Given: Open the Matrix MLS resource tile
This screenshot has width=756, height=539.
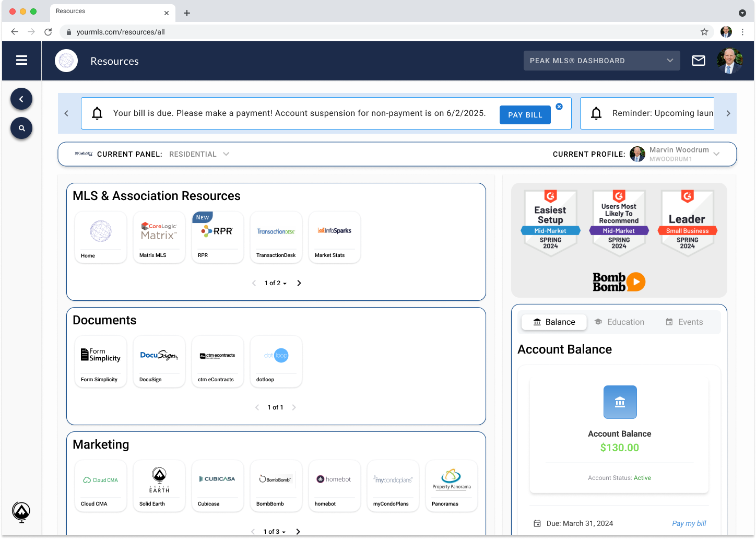Looking at the screenshot, I should (159, 237).
